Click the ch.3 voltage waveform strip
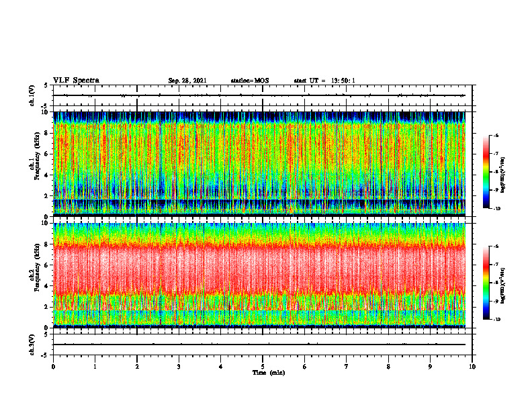 (x=263, y=345)
